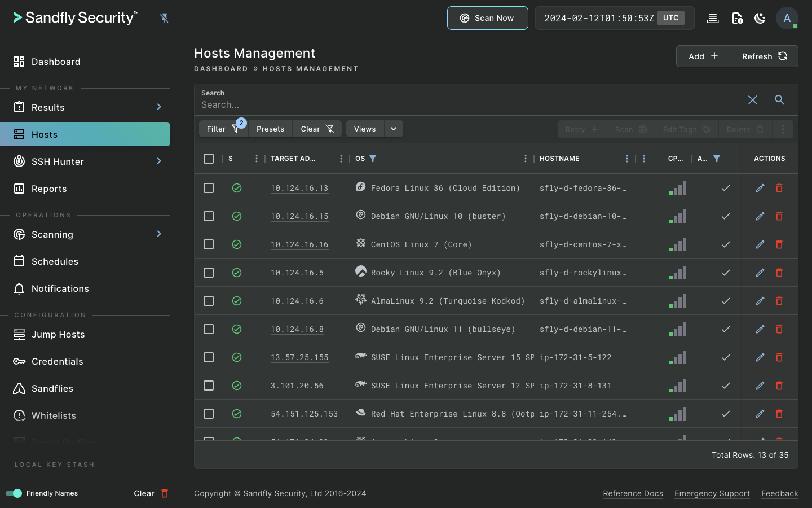The image size is (812, 508).
Task: Open OS column options menu dots
Action: click(526, 159)
